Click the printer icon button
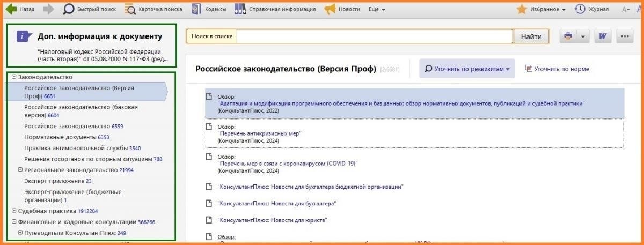 [x=568, y=36]
